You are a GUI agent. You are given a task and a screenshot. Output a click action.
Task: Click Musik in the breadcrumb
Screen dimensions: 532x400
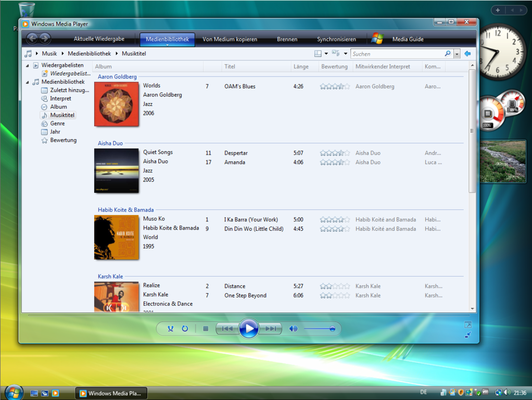tap(49, 54)
